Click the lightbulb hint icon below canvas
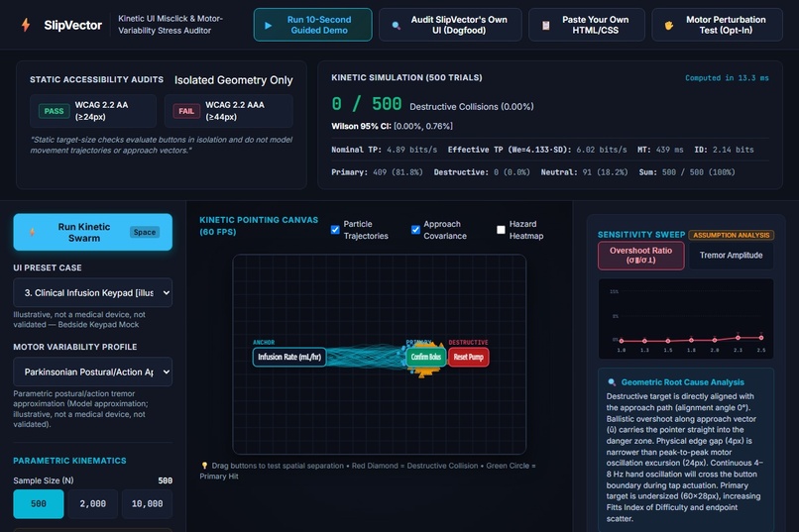This screenshot has height=532, width=799. (204, 466)
